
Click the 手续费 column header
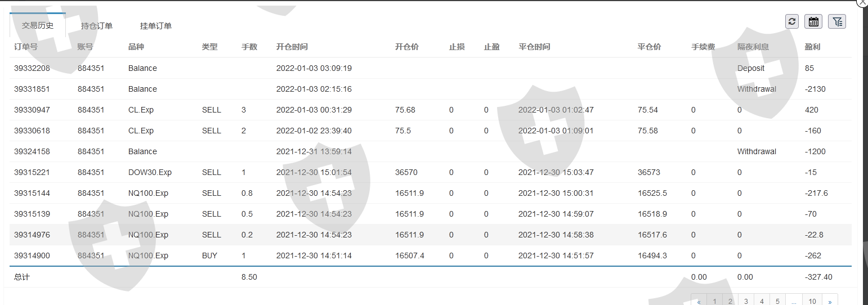click(703, 47)
